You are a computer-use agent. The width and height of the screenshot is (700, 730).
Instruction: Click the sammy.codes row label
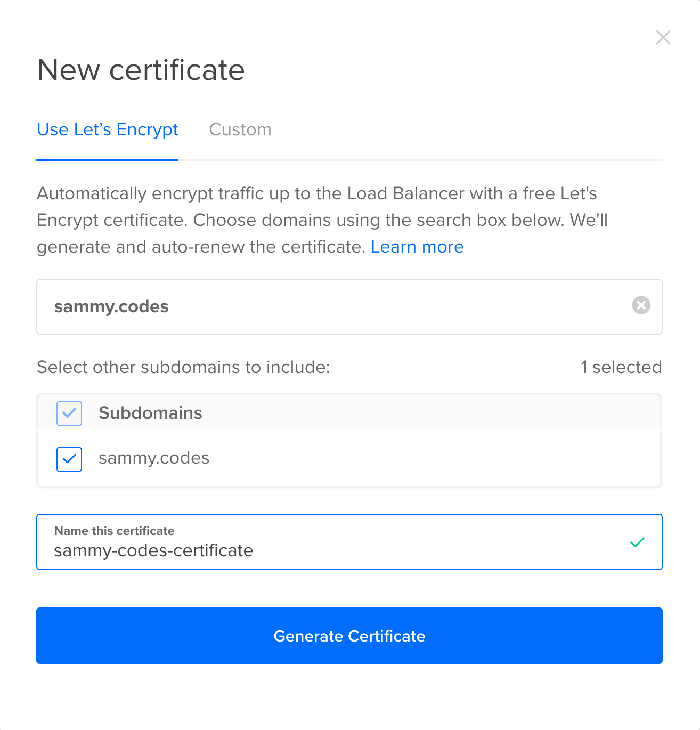(154, 458)
